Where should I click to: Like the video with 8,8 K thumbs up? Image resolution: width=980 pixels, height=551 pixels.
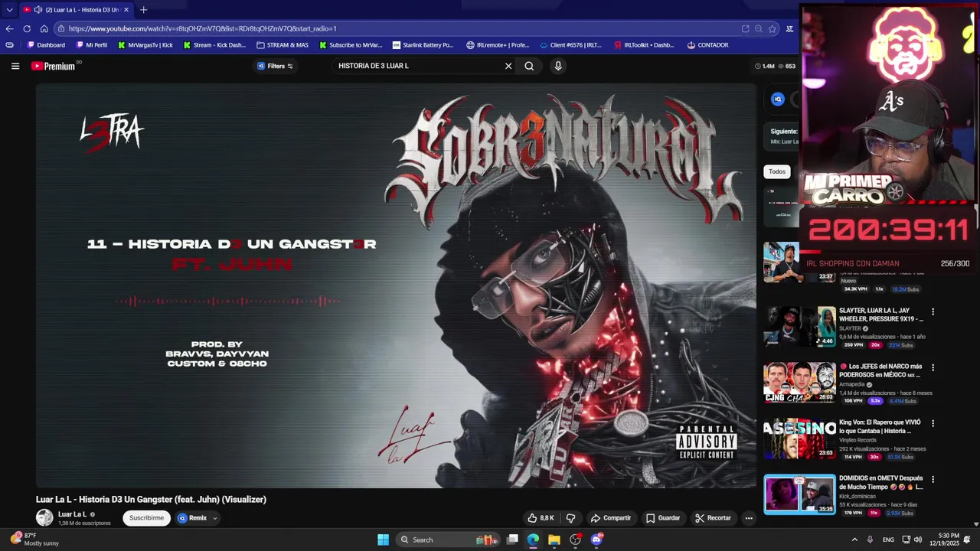click(541, 518)
